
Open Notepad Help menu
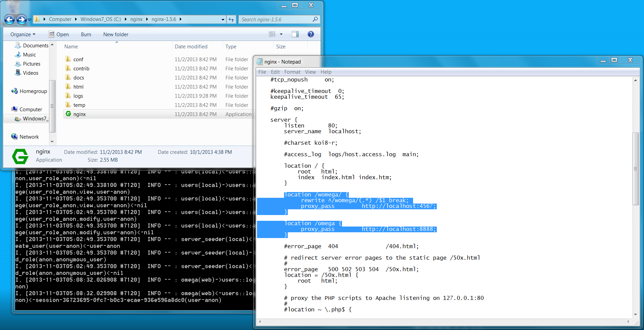(326, 72)
